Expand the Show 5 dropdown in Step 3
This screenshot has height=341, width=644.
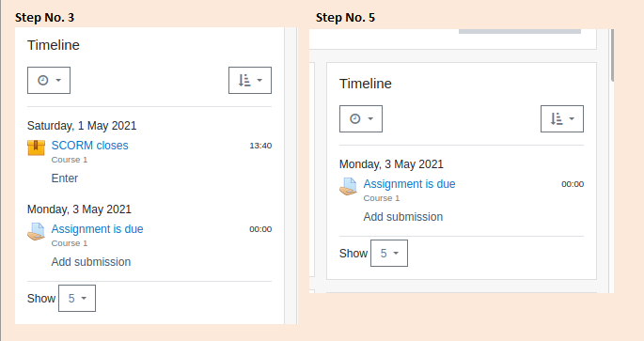77,299
